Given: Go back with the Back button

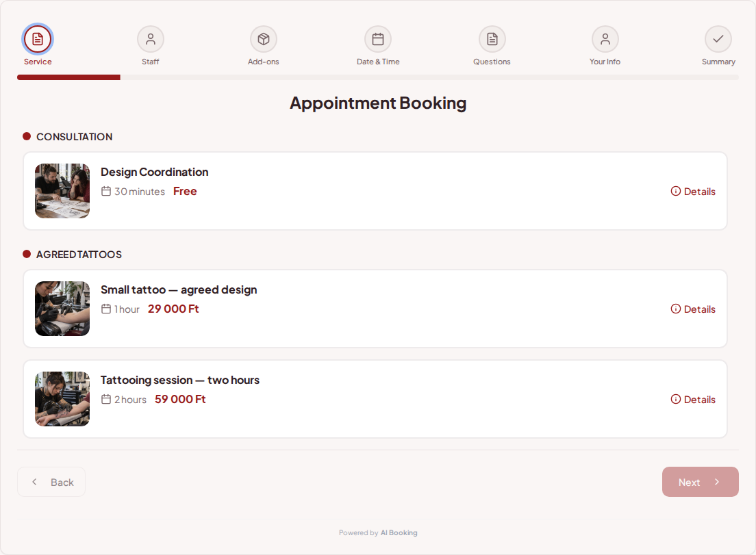Looking at the screenshot, I should pyautogui.click(x=51, y=482).
